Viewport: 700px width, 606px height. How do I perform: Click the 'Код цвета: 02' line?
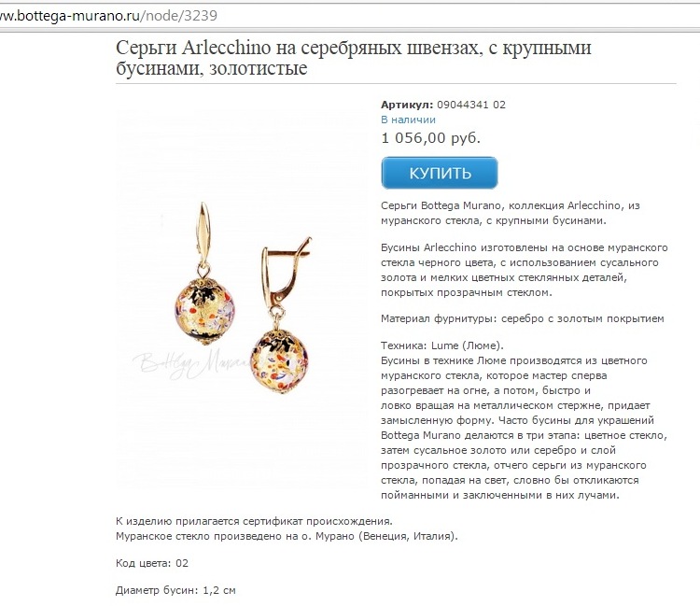pos(152,563)
